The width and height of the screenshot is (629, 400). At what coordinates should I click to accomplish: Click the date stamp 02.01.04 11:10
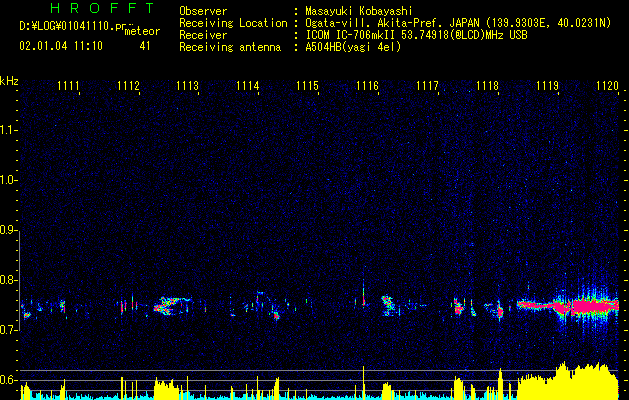(x=61, y=46)
